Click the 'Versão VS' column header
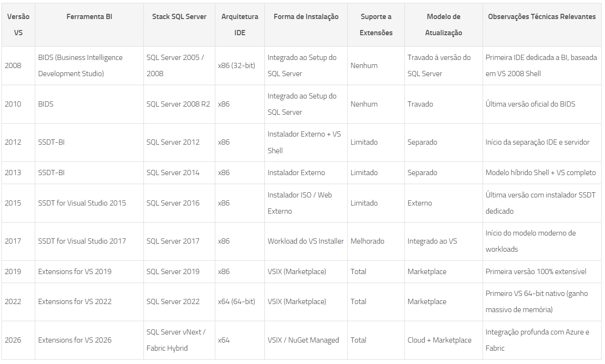 click(18, 25)
